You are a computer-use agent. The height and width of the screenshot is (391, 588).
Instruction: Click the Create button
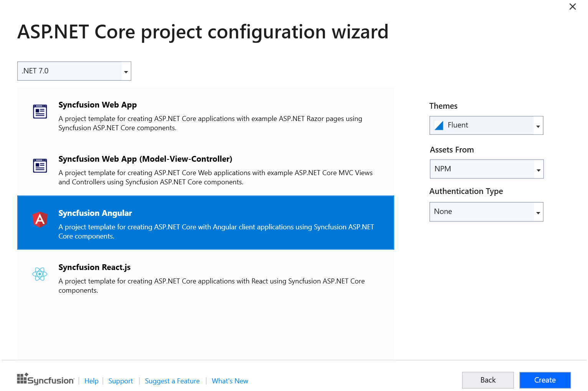[545, 380]
